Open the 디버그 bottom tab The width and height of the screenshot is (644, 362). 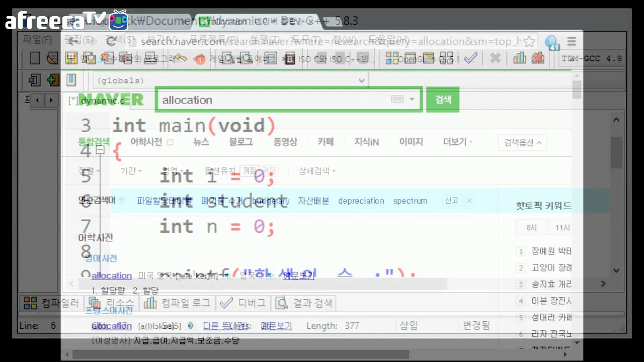[x=243, y=303]
